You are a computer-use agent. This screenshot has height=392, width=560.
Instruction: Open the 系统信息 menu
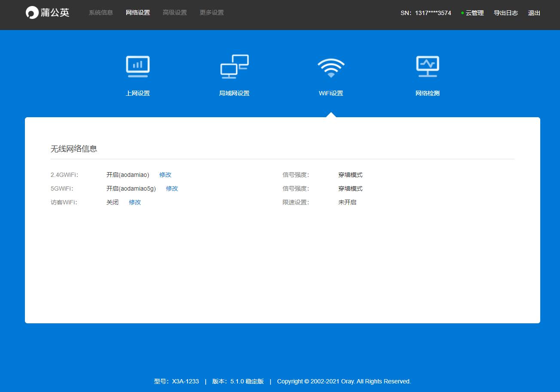[101, 13]
